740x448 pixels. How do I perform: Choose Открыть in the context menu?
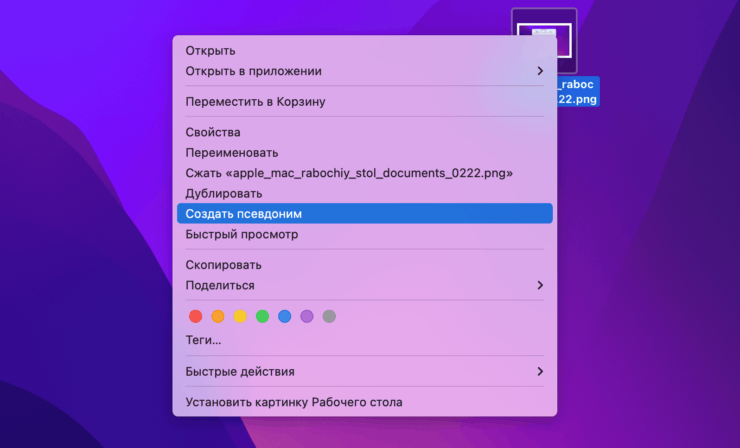click(x=364, y=51)
